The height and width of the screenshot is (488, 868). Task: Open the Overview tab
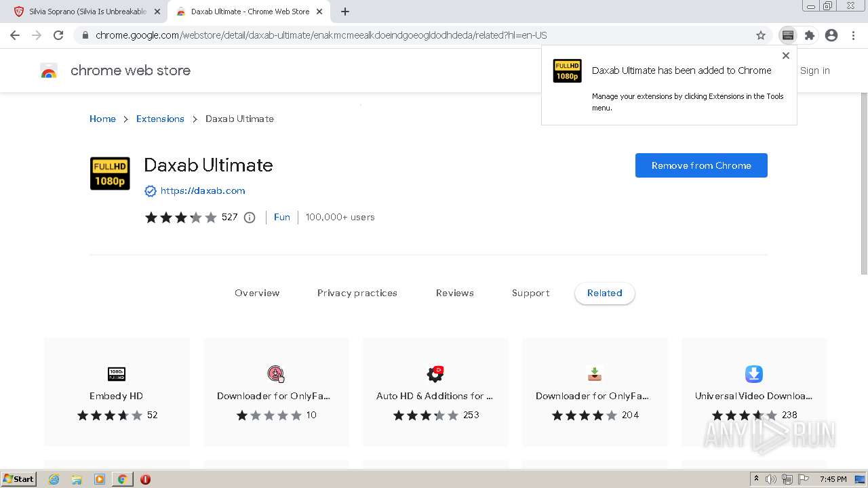pos(257,293)
